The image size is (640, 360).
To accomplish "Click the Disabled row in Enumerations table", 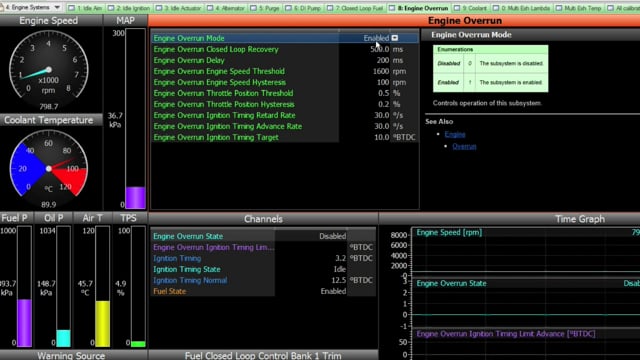I will coord(490,63).
